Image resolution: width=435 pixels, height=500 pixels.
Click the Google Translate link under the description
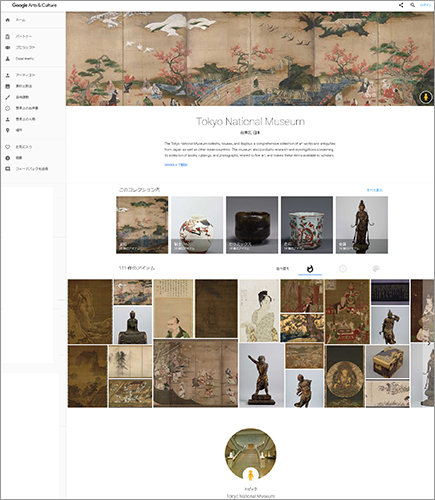coord(176,165)
